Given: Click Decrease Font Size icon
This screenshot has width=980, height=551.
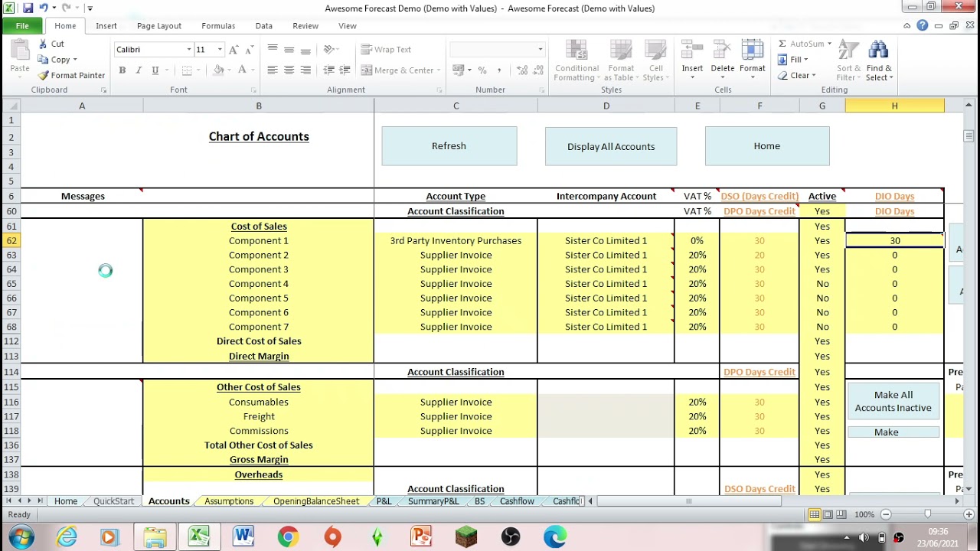Looking at the screenshot, I should pyautogui.click(x=250, y=50).
